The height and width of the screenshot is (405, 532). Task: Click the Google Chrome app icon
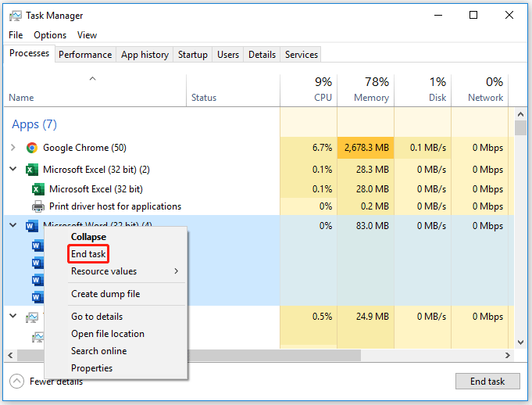point(32,148)
